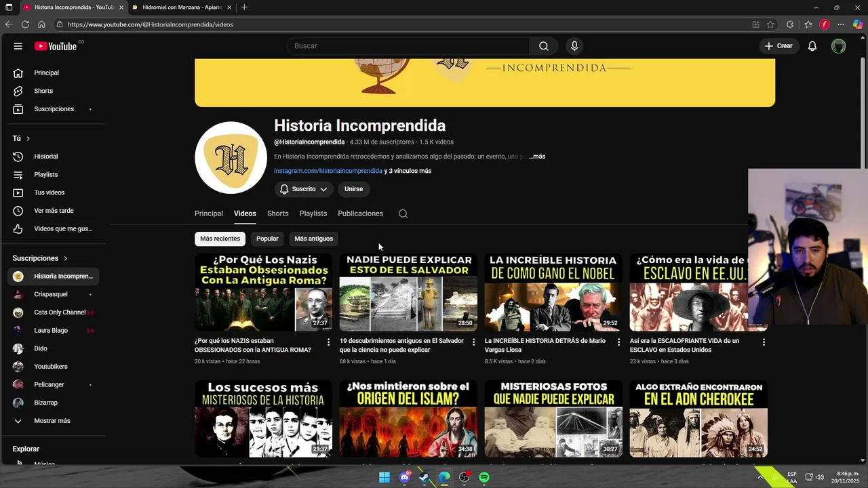
Task: Open options menu for El Salvador video
Action: coord(473,342)
